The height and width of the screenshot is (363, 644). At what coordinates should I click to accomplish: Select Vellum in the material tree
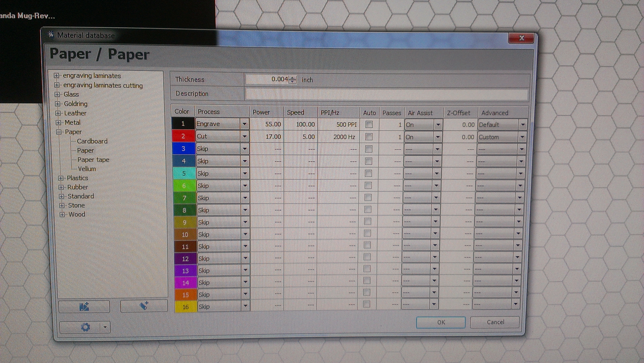click(87, 169)
